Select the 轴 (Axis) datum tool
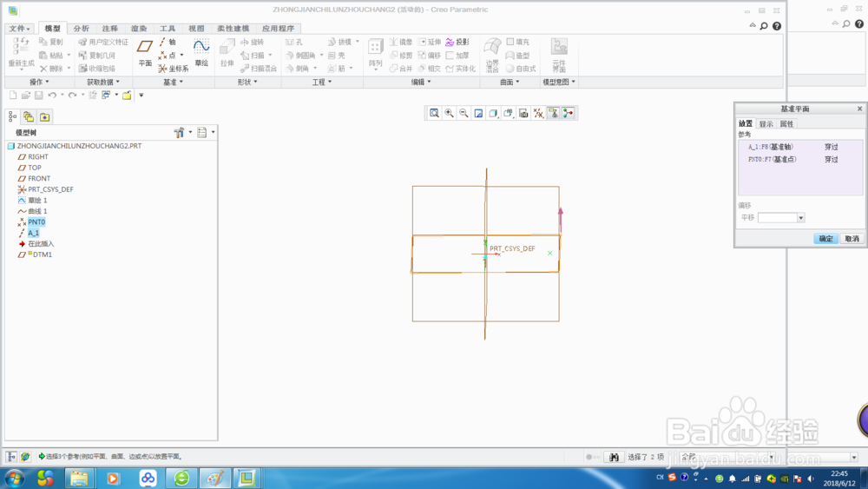 [168, 42]
